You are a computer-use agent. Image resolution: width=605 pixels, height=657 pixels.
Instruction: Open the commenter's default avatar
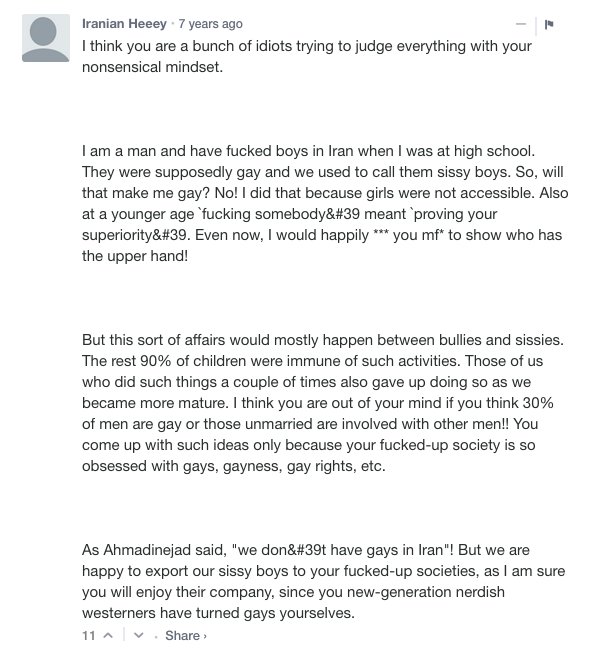46,38
